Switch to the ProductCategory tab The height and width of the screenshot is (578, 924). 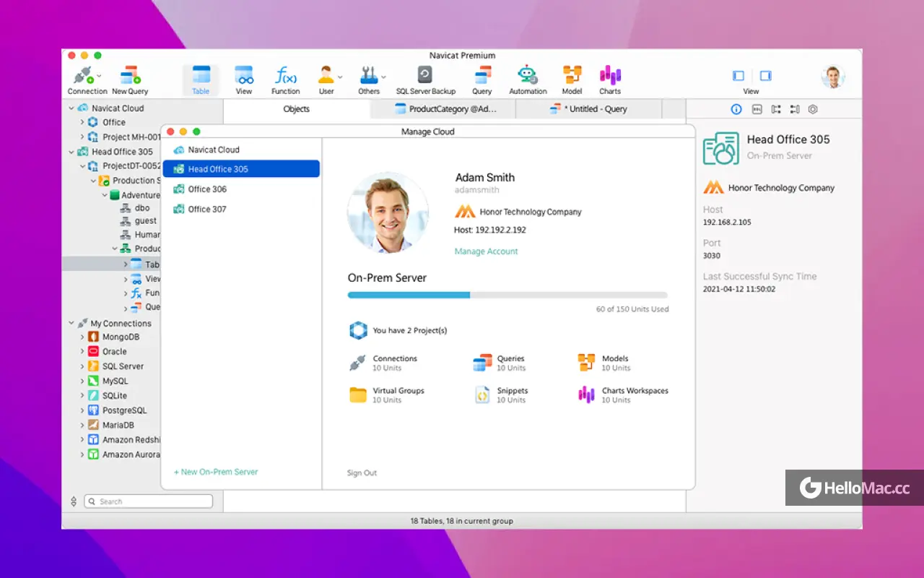pyautogui.click(x=443, y=109)
